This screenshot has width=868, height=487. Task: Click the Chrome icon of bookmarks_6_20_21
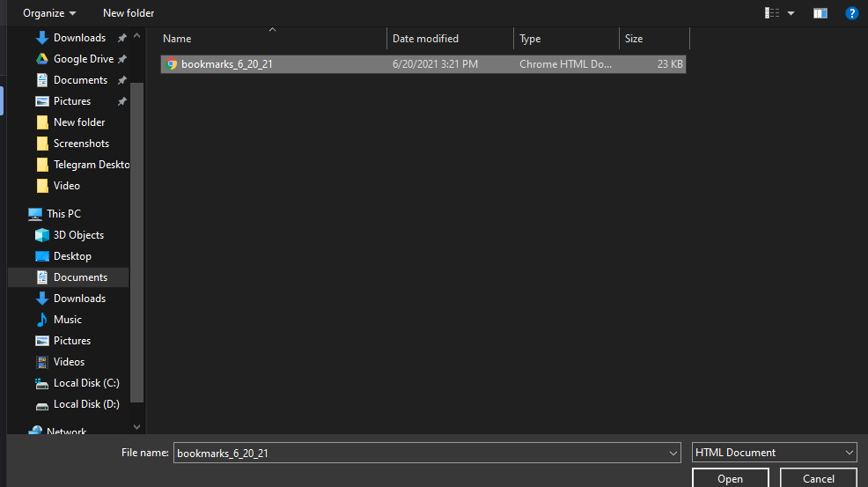pos(171,64)
